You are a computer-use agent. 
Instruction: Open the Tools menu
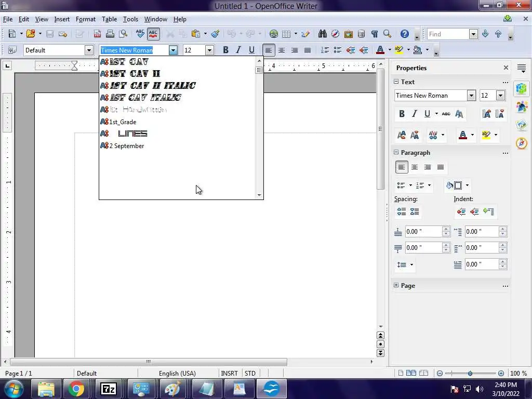tap(130, 19)
